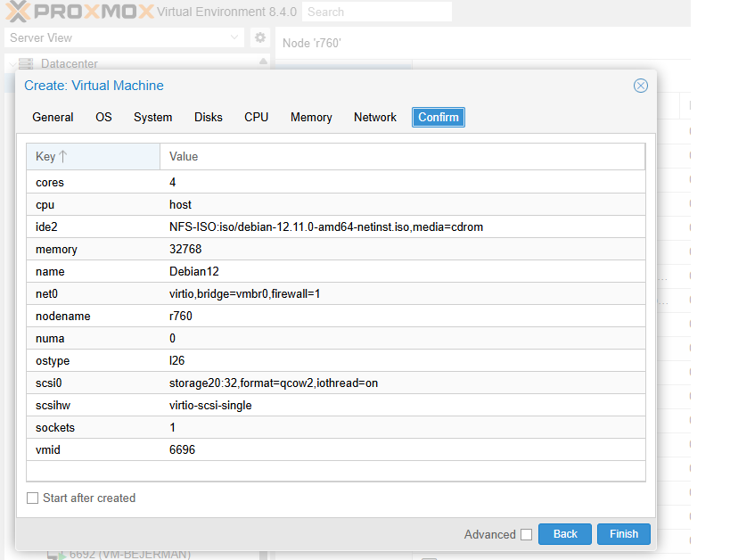730x560 pixels.
Task: Click the Back button
Action: [x=564, y=534]
